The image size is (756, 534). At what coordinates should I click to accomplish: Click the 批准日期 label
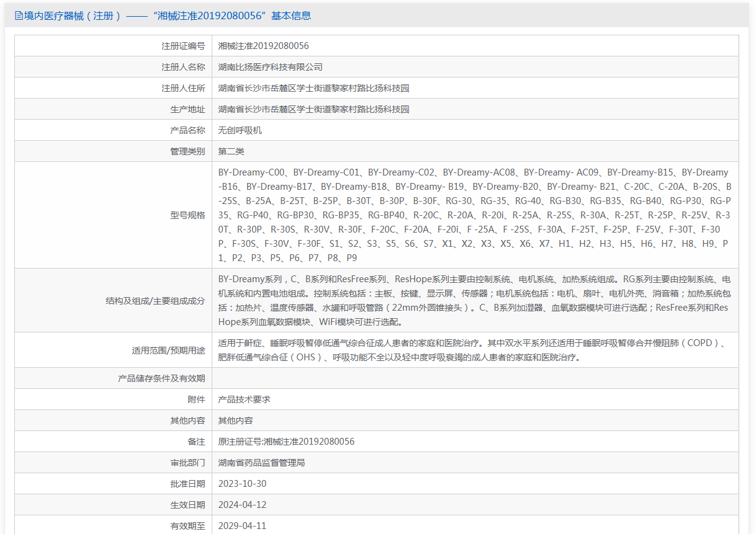187,484
